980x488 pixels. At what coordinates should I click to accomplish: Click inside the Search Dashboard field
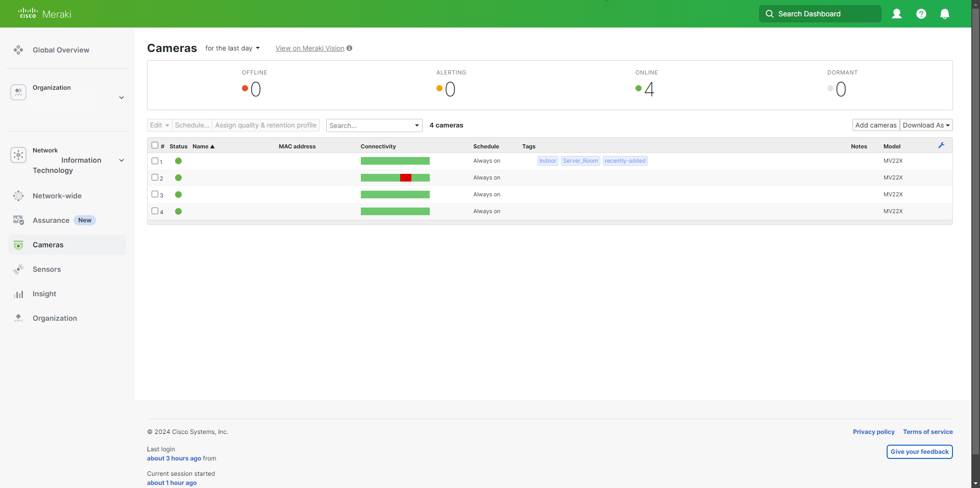819,14
